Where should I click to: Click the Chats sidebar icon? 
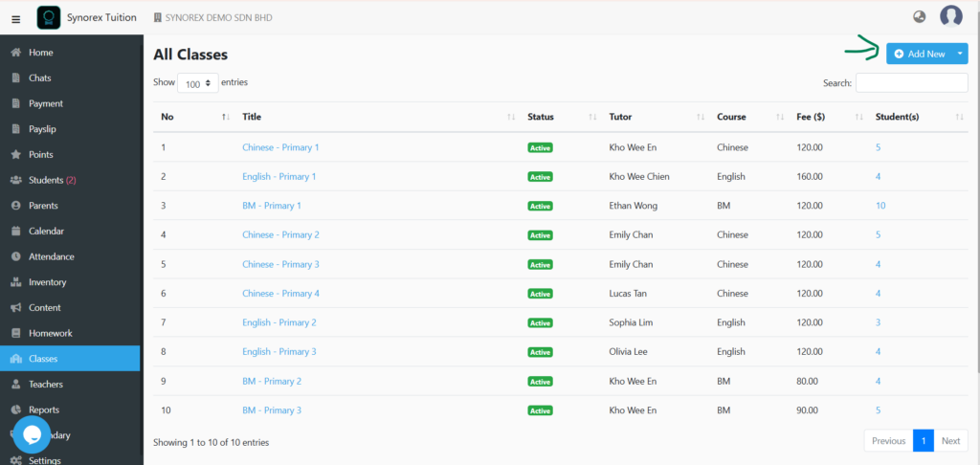pos(17,78)
